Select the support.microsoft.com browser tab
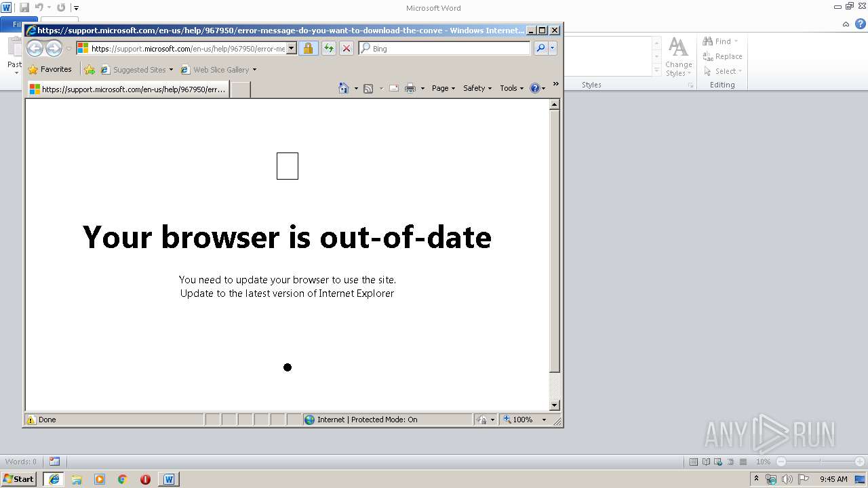 tap(128, 89)
